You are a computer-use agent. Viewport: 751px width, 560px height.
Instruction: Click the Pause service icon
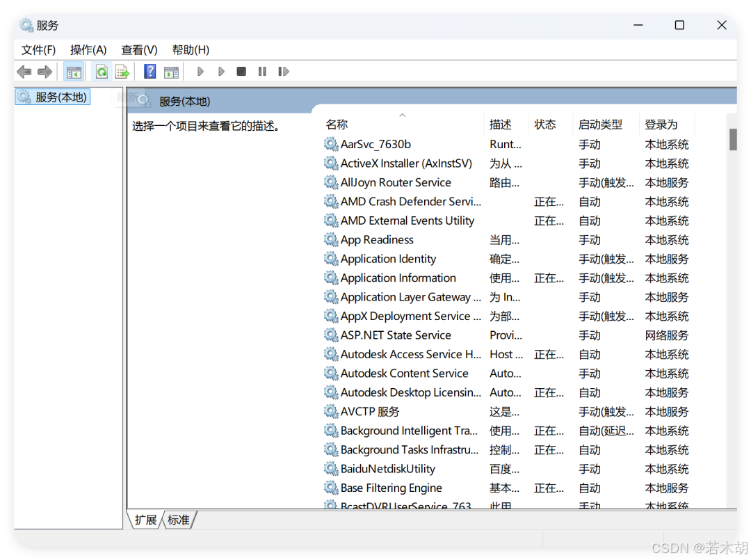[x=262, y=72]
